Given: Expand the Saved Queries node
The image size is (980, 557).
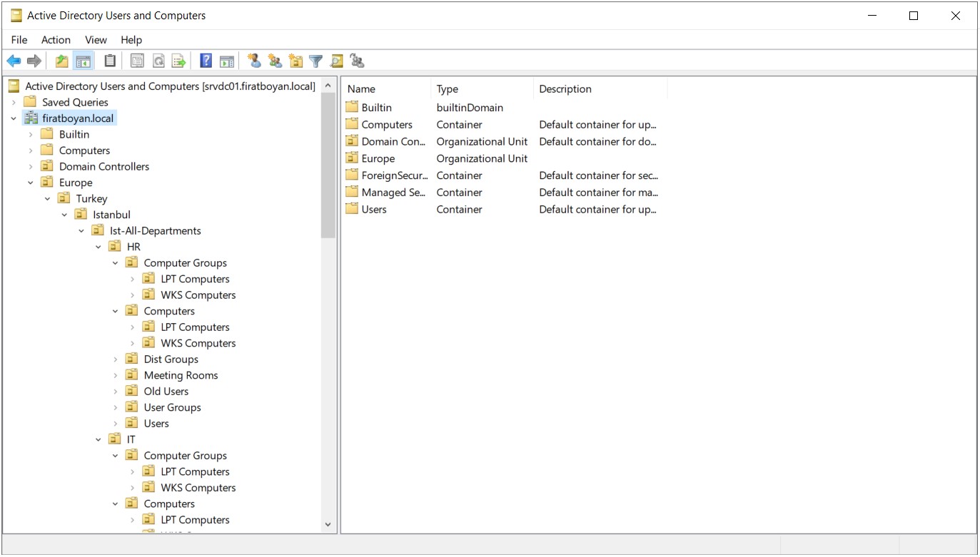Looking at the screenshot, I should [x=14, y=102].
